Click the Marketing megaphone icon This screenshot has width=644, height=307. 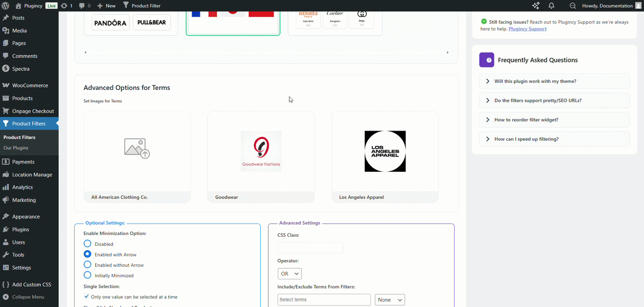pyautogui.click(x=6, y=200)
